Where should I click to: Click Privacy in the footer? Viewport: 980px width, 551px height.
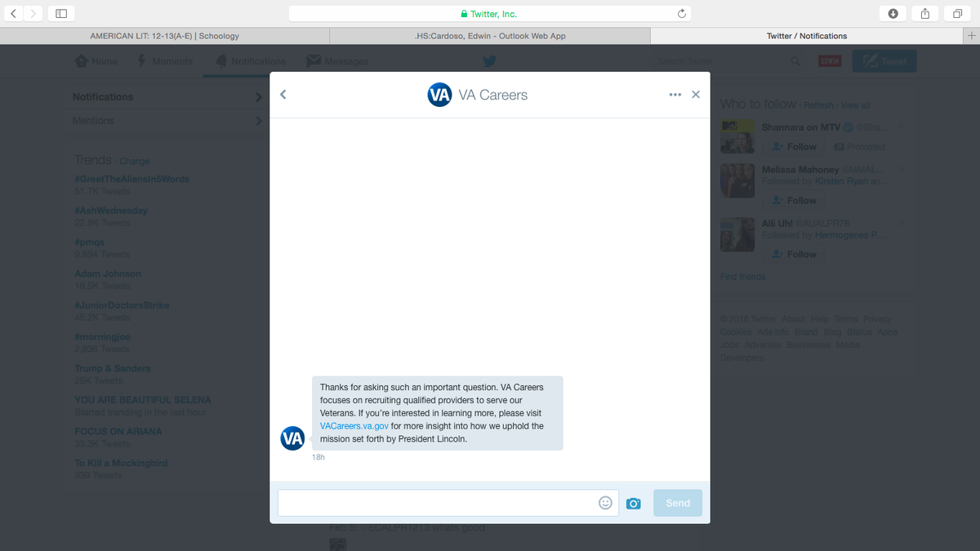(x=877, y=319)
